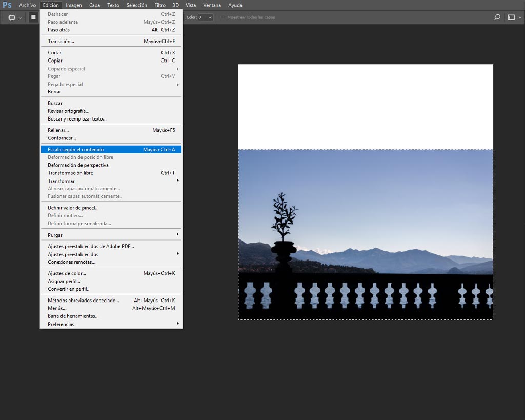Image resolution: width=525 pixels, height=420 pixels.
Task: Select Revisar ortografía... entry
Action: [111, 111]
